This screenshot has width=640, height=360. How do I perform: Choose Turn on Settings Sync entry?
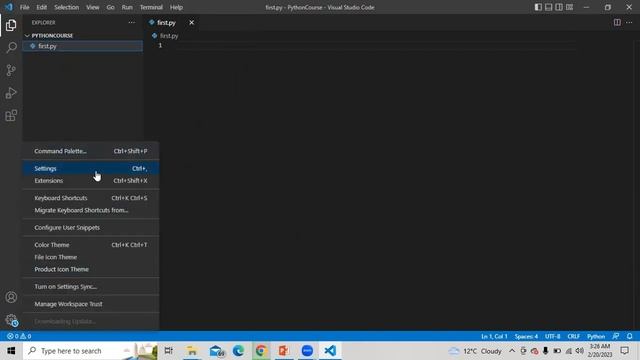click(91, 287)
